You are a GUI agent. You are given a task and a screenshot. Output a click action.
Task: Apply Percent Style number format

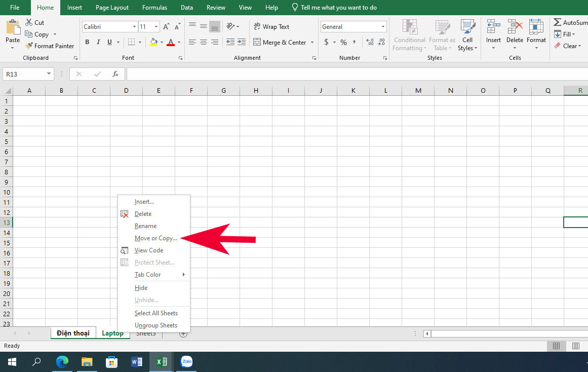(343, 43)
